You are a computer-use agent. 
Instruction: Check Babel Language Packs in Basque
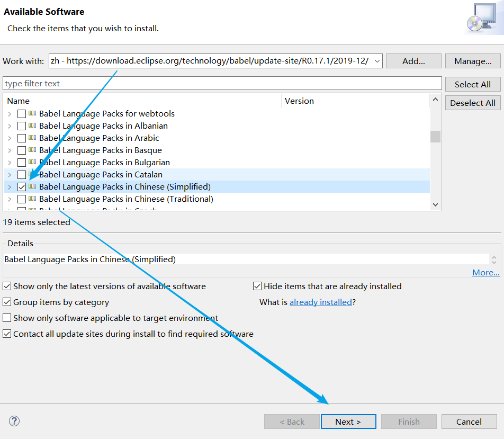(x=22, y=150)
